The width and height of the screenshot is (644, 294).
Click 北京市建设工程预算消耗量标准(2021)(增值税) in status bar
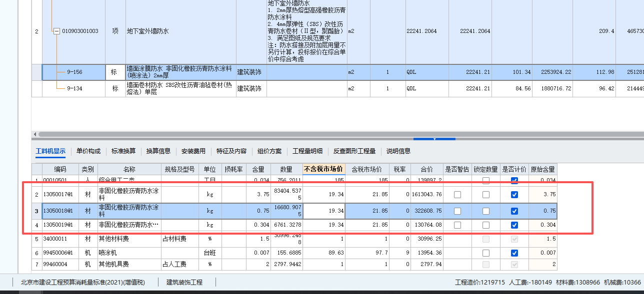click(82, 283)
